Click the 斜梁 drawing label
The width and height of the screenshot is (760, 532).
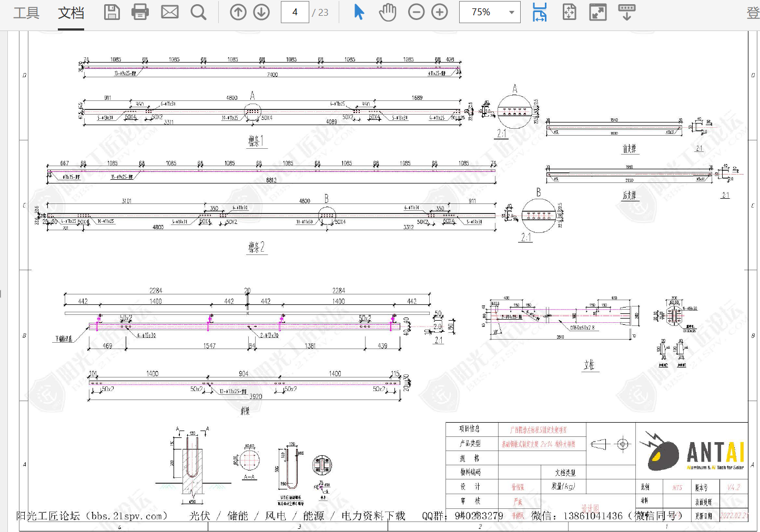click(245, 411)
